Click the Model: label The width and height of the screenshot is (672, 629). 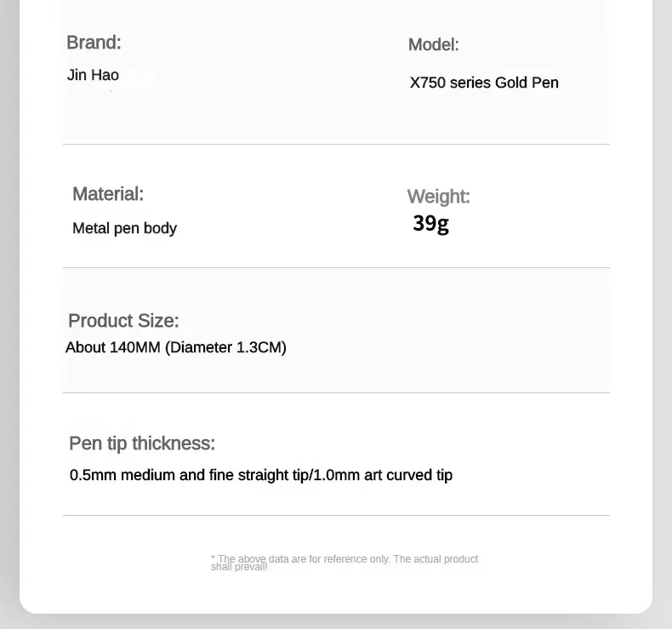coord(433,44)
